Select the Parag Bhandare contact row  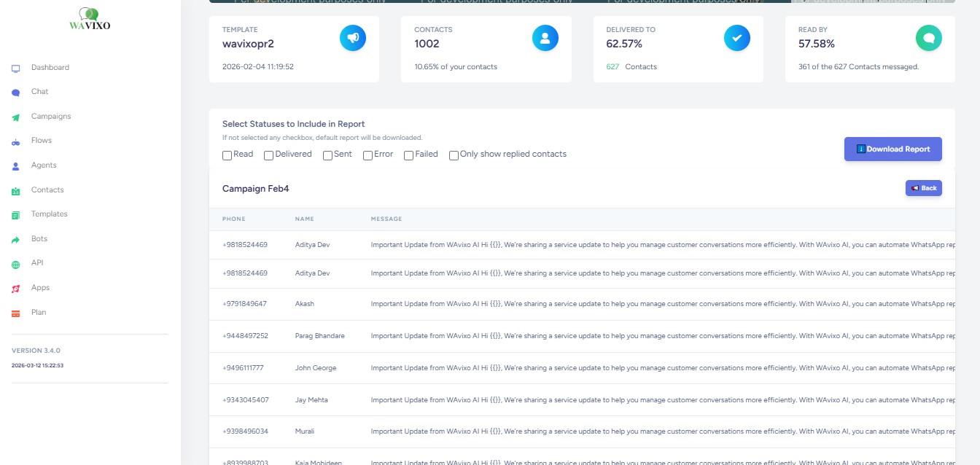point(319,336)
